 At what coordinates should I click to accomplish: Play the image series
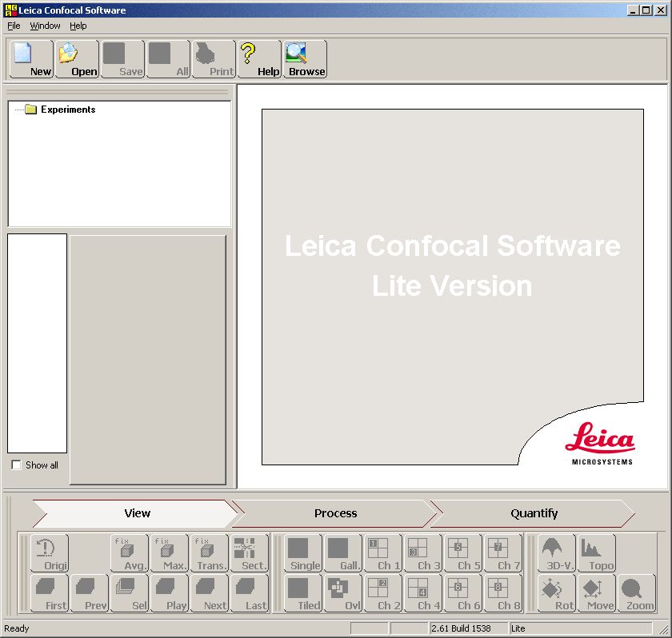[170, 593]
